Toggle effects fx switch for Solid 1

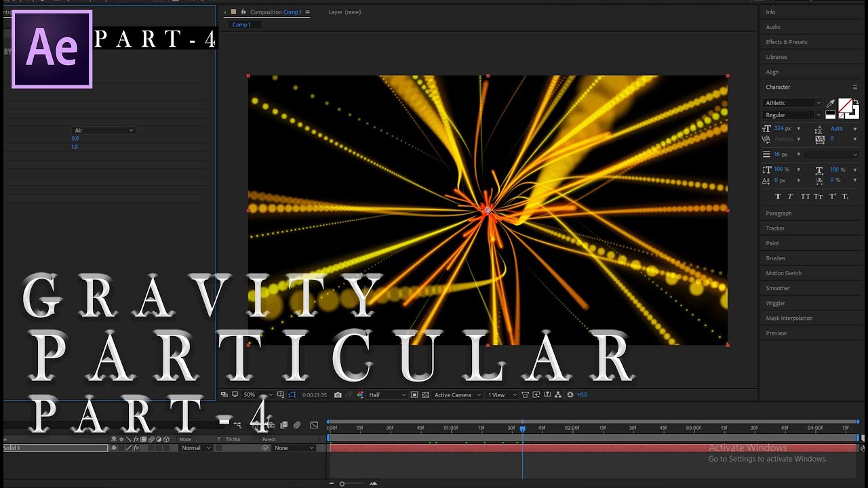136,448
